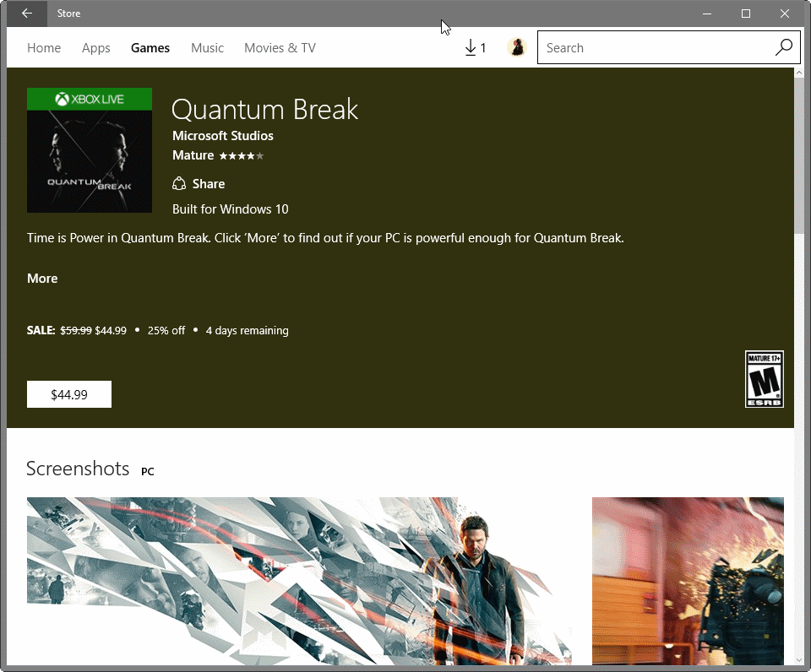Select the Games tab
Viewport: 811px width, 672px height.
pyautogui.click(x=150, y=48)
